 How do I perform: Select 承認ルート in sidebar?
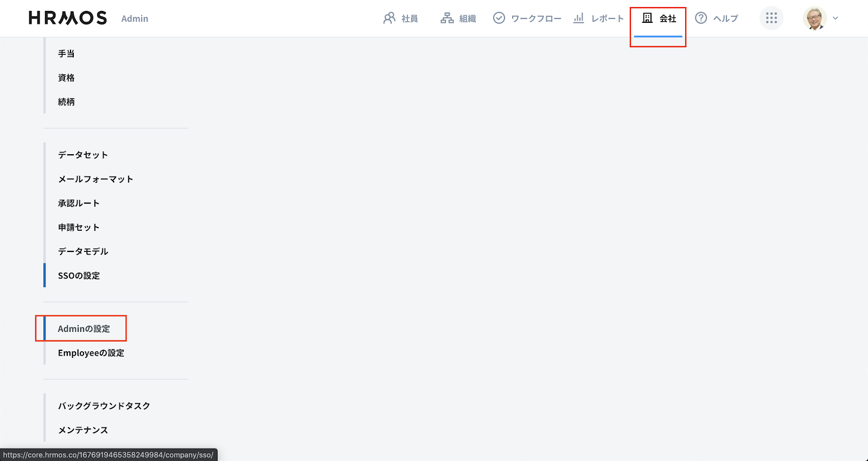point(79,203)
